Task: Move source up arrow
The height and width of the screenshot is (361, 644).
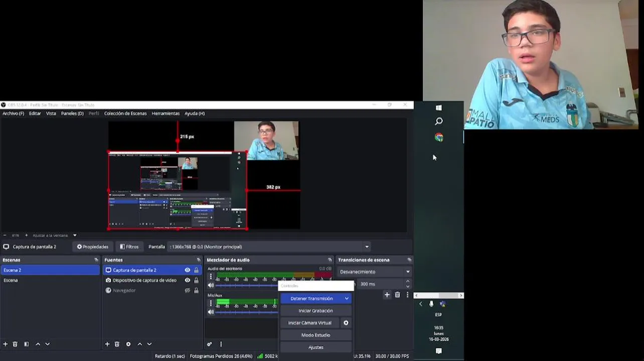Action: (x=139, y=344)
